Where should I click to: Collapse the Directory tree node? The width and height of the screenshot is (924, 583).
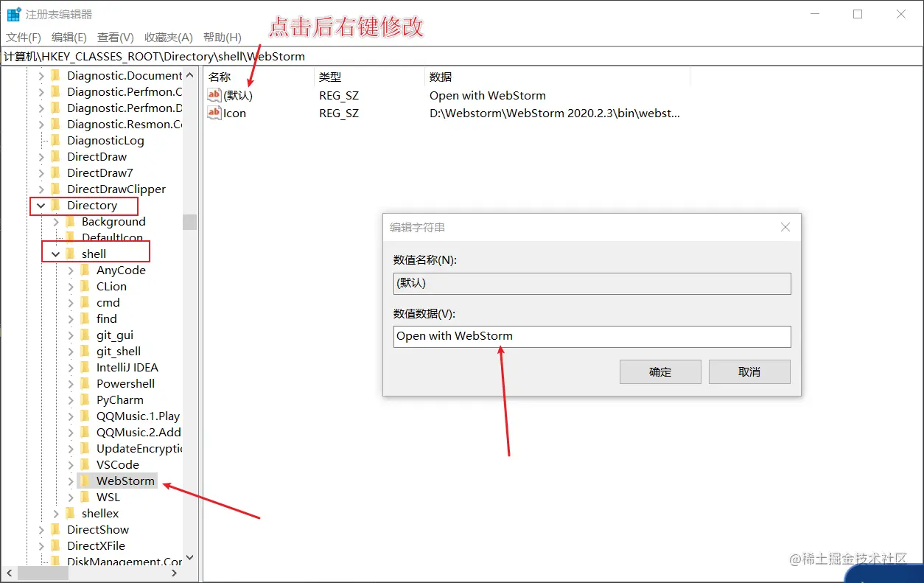(x=41, y=206)
